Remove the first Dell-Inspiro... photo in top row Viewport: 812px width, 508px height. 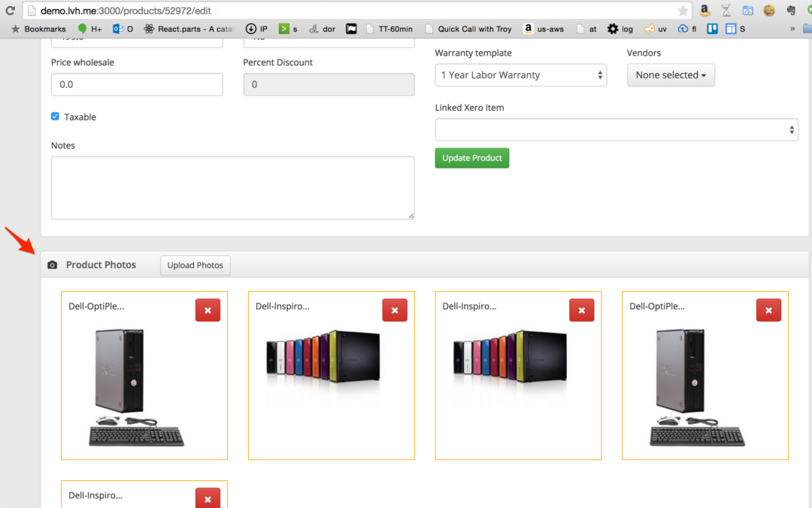tap(395, 310)
